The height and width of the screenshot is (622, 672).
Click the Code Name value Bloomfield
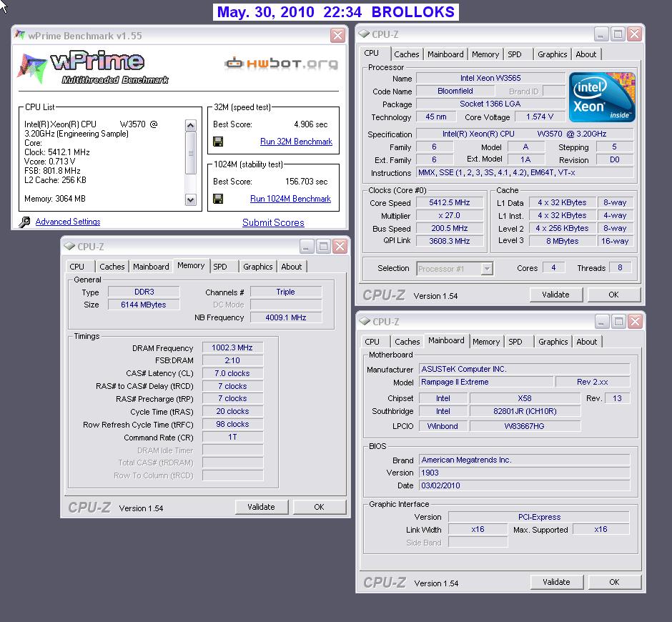(x=455, y=91)
